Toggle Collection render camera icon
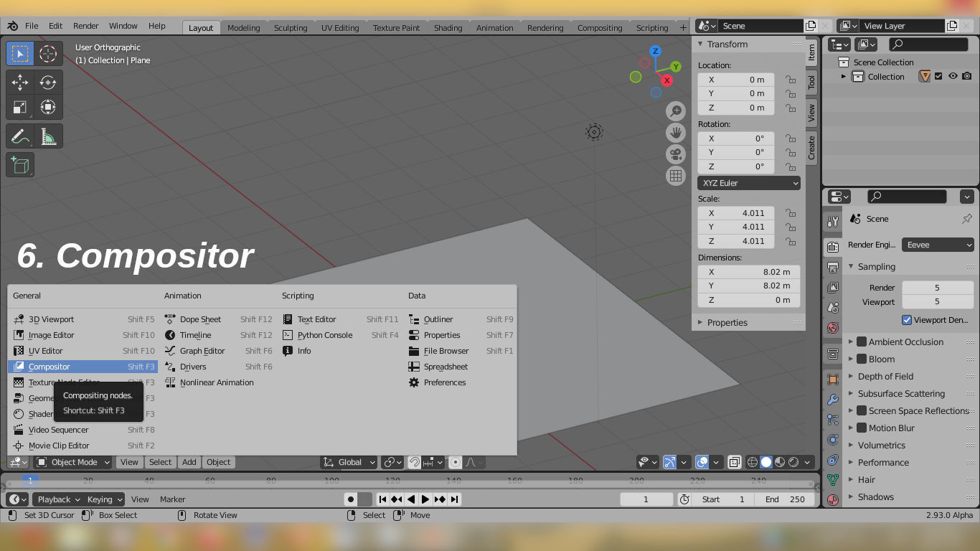 [x=967, y=76]
